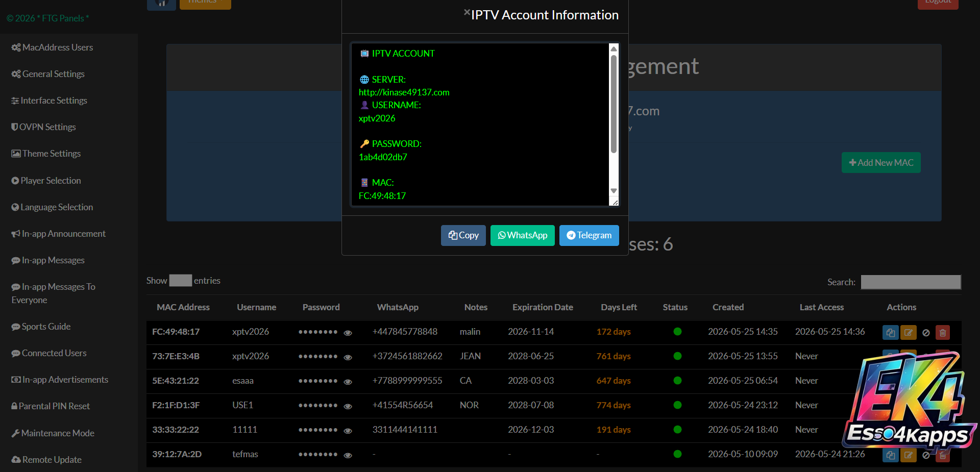
Task: Send account info via Telegram
Action: pos(589,235)
